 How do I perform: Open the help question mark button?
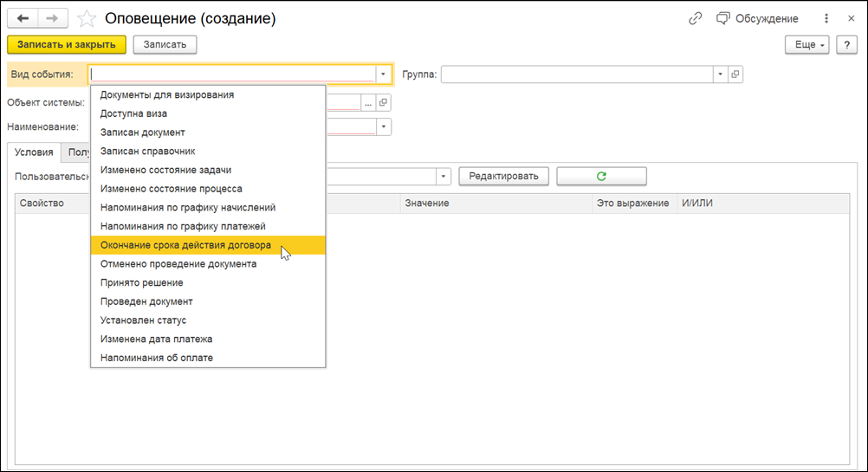[x=846, y=45]
